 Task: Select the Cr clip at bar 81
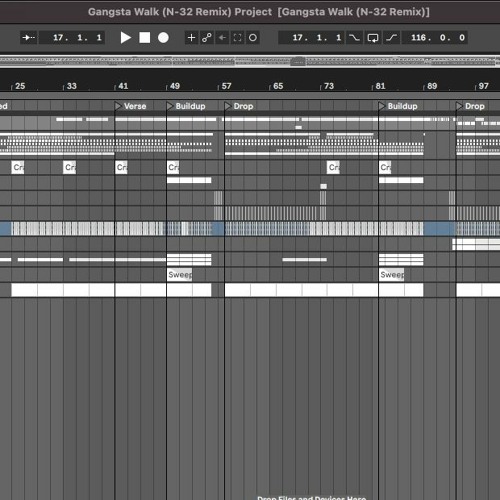tap(385, 167)
